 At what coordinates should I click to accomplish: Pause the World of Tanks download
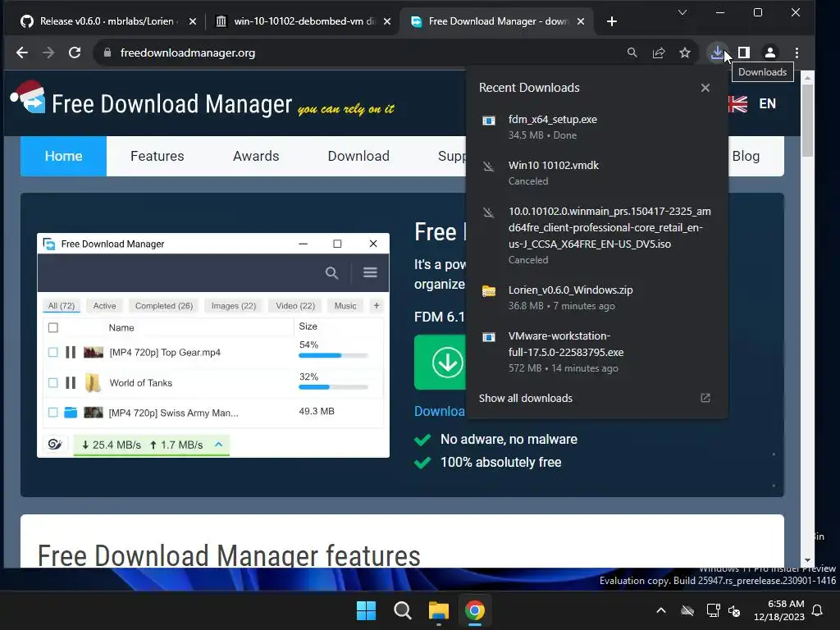pyautogui.click(x=71, y=382)
